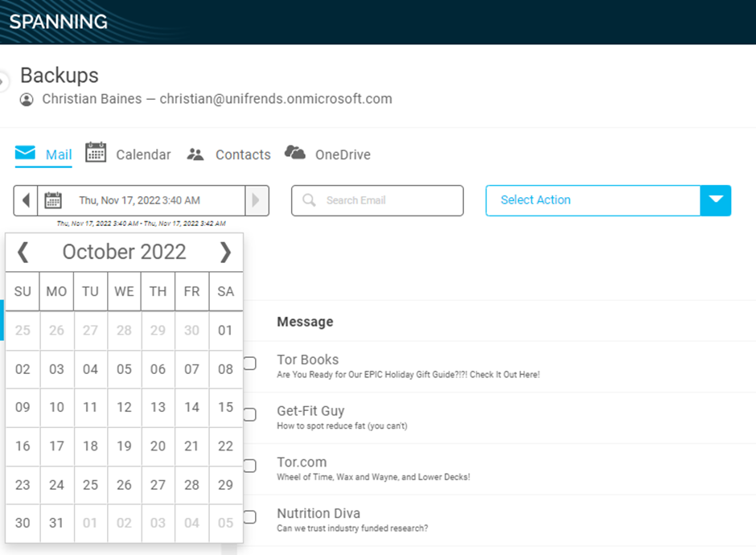Open the Get-Fit Guy message
The width and height of the screenshot is (756, 555).
[499, 417]
